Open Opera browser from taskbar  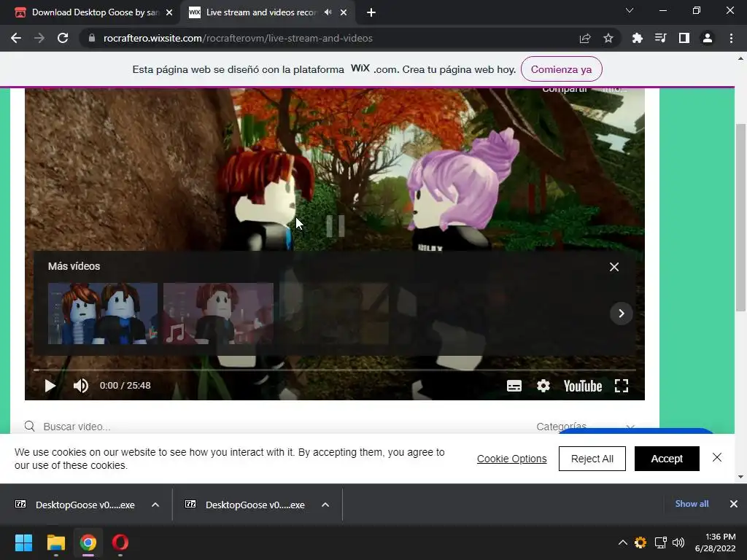pyautogui.click(x=120, y=542)
